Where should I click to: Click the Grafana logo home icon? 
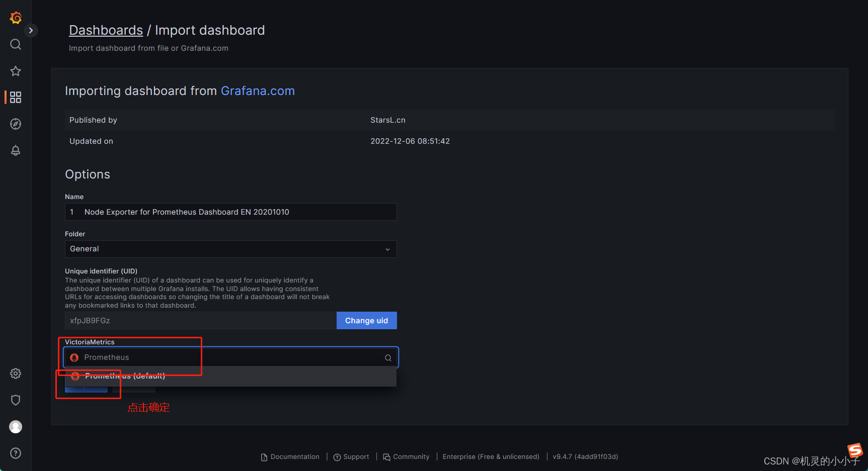(x=16, y=18)
